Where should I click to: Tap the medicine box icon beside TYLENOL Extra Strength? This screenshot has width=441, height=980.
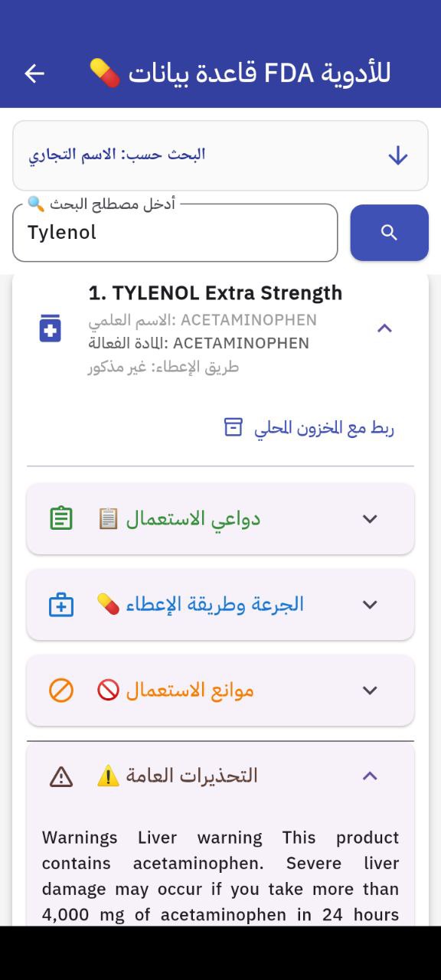pyautogui.click(x=50, y=328)
